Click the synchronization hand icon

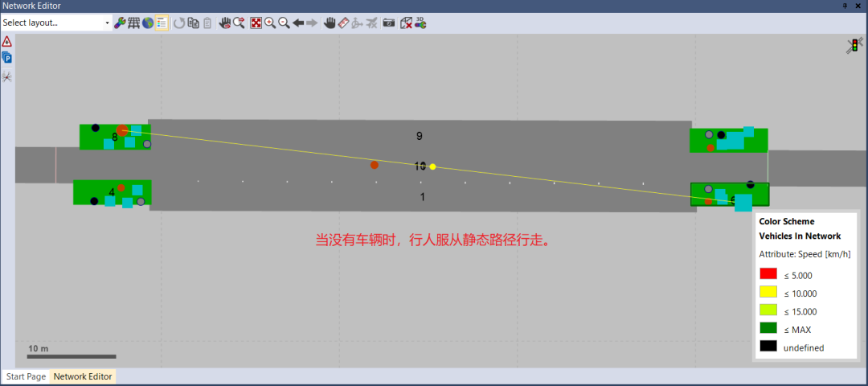pos(225,23)
